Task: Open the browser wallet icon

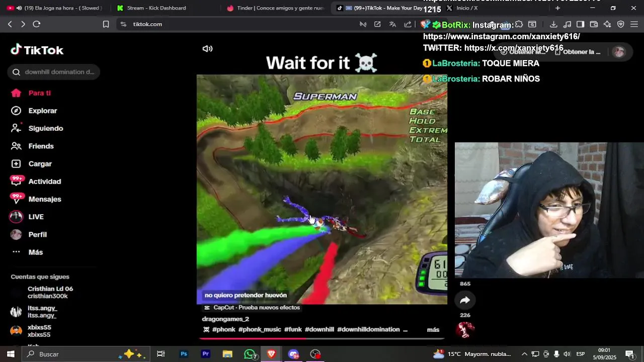Action: [x=594, y=24]
